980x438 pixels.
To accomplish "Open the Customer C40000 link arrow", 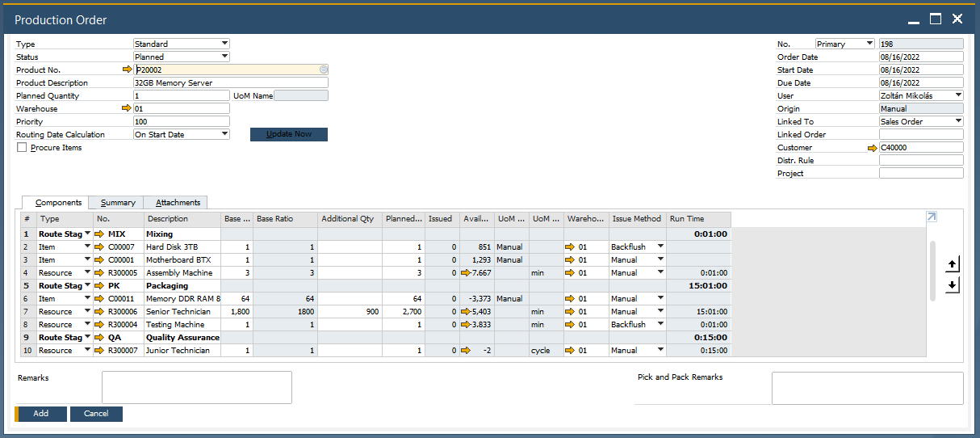I will point(872,148).
